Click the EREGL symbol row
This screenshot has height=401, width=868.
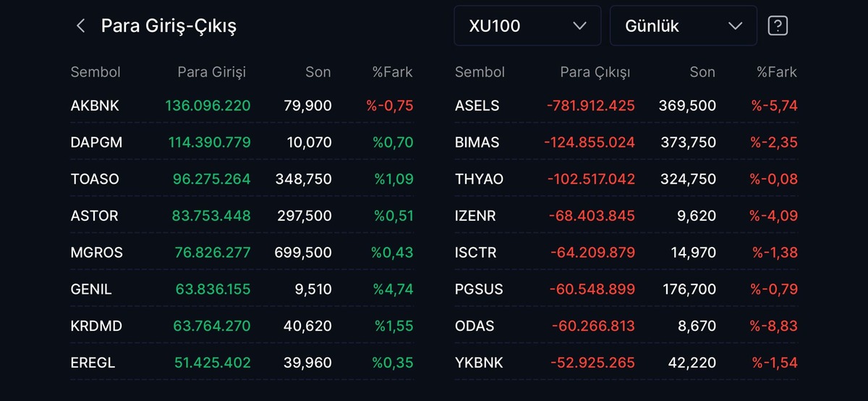[242, 363]
